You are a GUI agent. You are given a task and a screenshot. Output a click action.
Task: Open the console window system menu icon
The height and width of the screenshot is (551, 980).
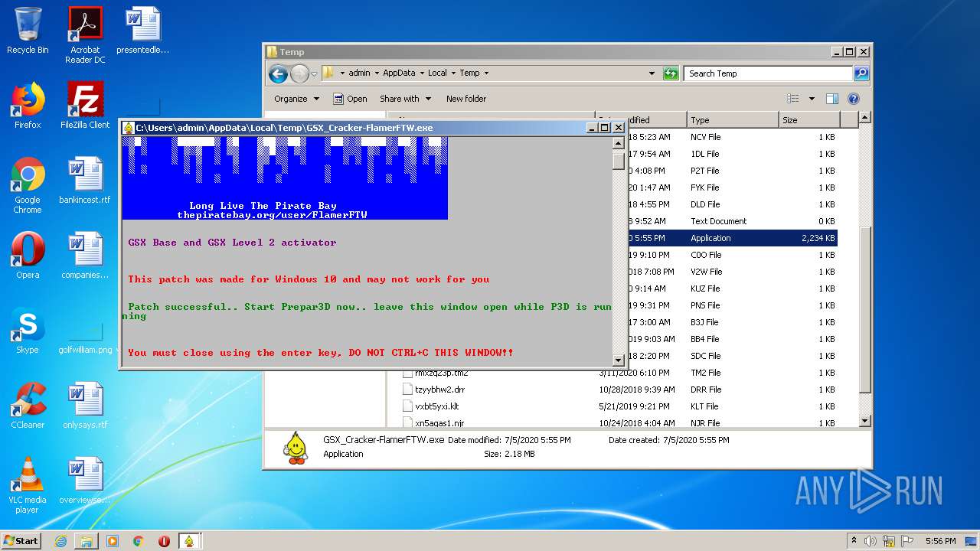point(129,128)
